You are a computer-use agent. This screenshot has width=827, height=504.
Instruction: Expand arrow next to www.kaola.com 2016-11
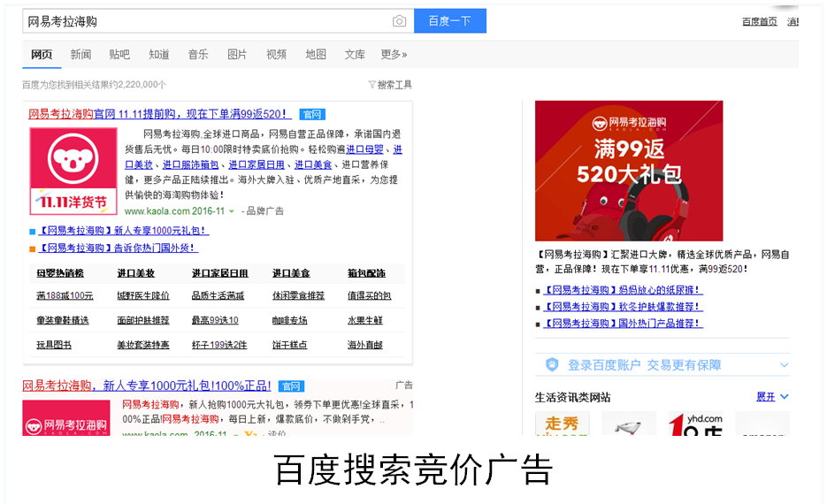click(231, 211)
